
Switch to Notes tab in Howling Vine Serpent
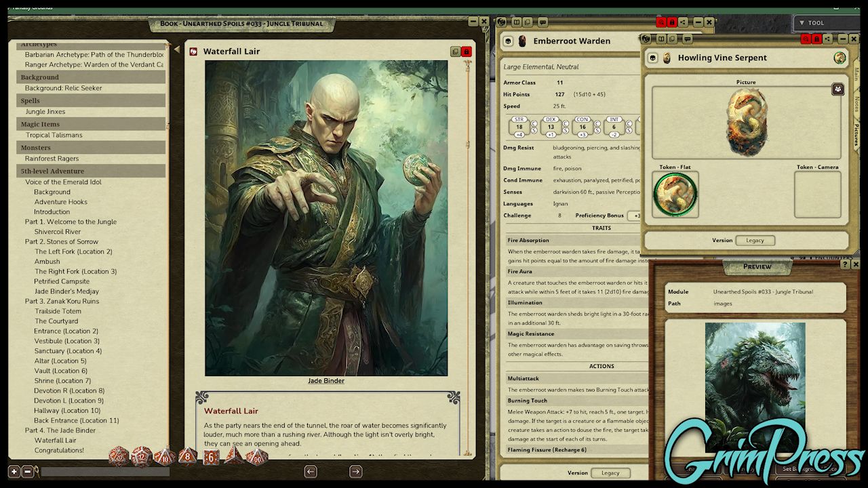[x=856, y=104]
